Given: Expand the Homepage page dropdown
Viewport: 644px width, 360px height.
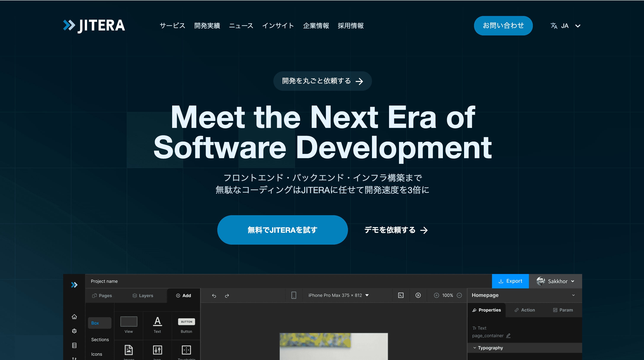Looking at the screenshot, I should [573, 295].
